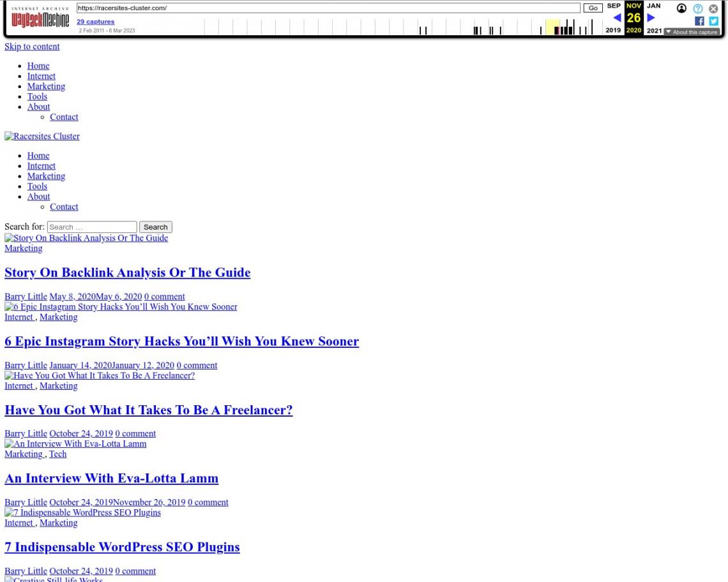Image resolution: width=728 pixels, height=582 pixels.
Task: Open Tools in the second navigation menu
Action: click(x=37, y=186)
